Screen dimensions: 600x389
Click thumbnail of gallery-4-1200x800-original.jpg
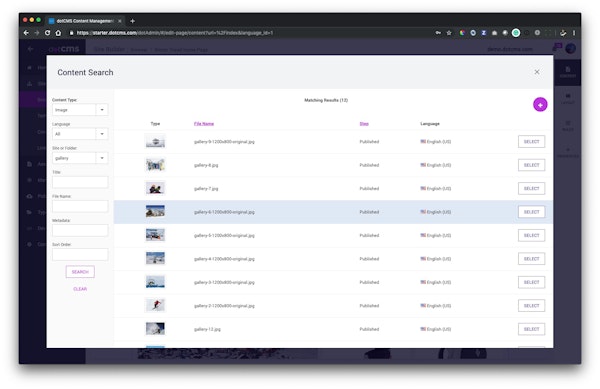155,259
